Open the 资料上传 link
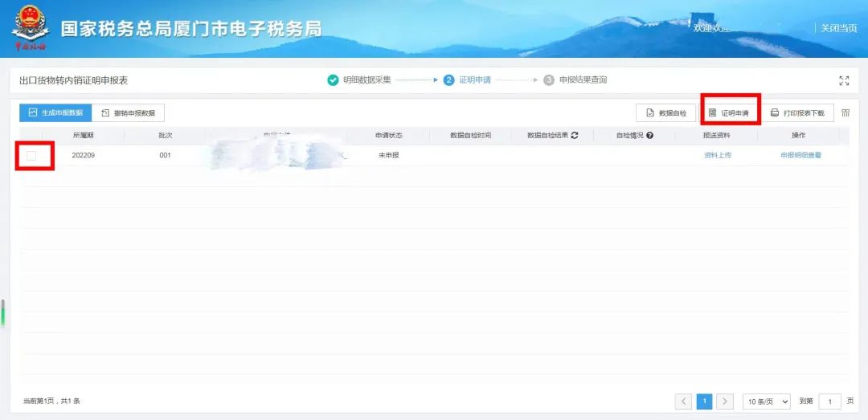 click(x=717, y=156)
